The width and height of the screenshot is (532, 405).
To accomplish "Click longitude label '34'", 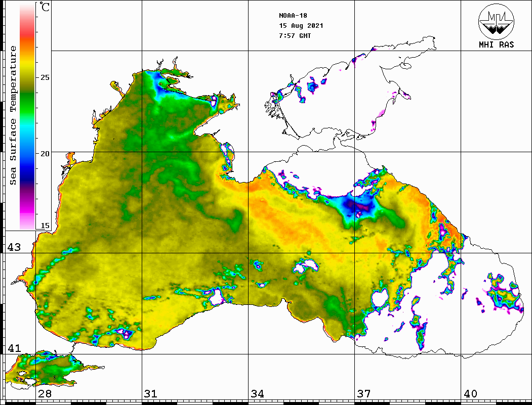I will pos(257,394).
